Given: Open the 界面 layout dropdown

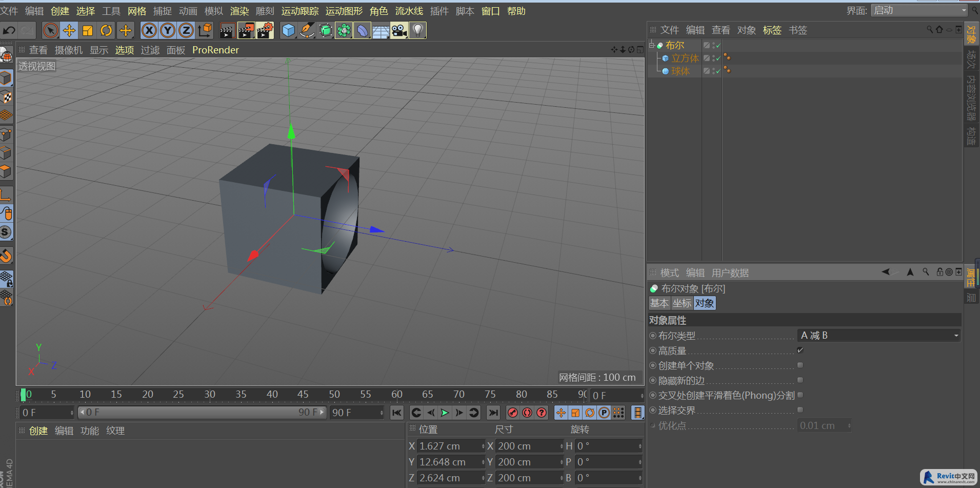Looking at the screenshot, I should tap(919, 10).
